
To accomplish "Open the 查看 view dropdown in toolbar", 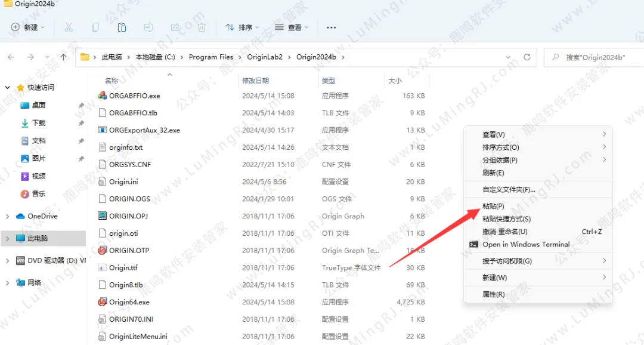I will 292,27.
